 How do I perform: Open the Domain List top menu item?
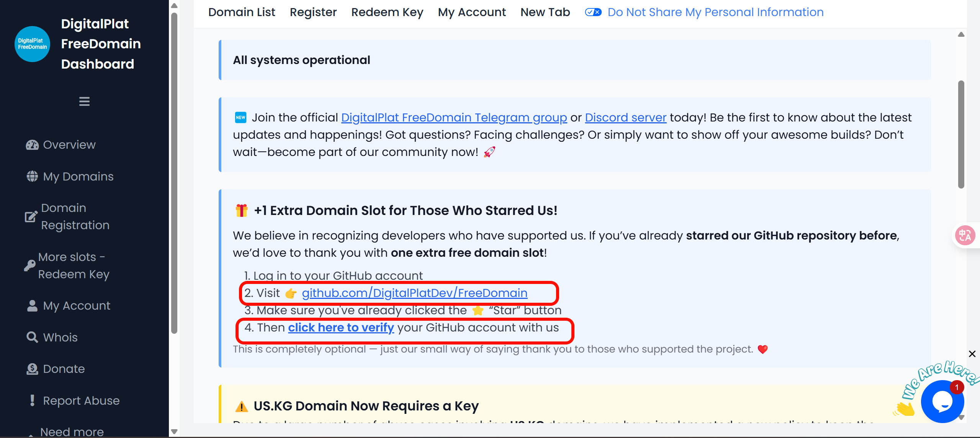tap(242, 12)
